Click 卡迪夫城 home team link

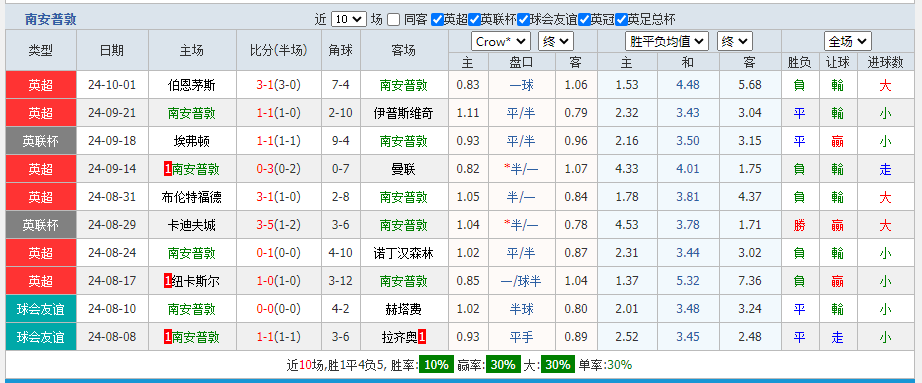[192, 225]
